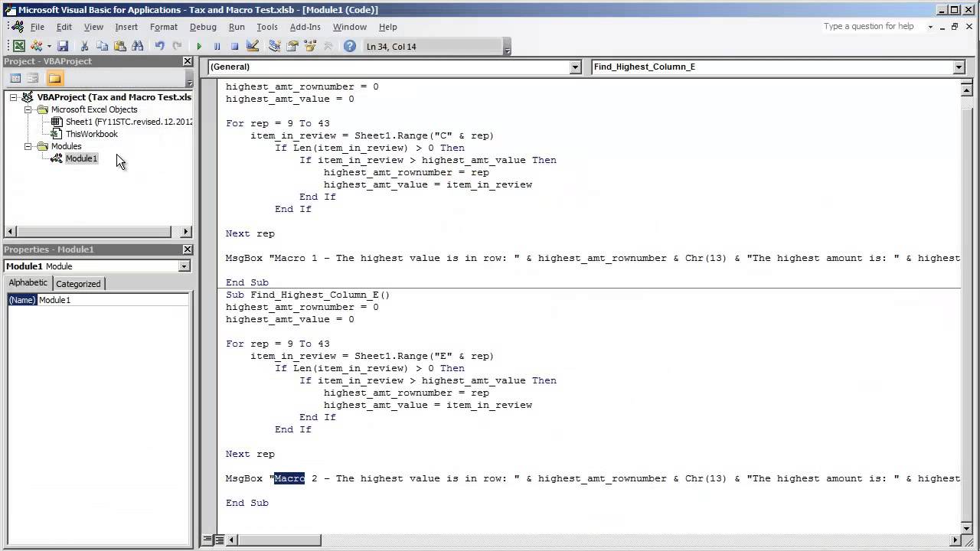The width and height of the screenshot is (980, 551).
Task: Click the VBA application icon beside File
Action: coord(18,27)
